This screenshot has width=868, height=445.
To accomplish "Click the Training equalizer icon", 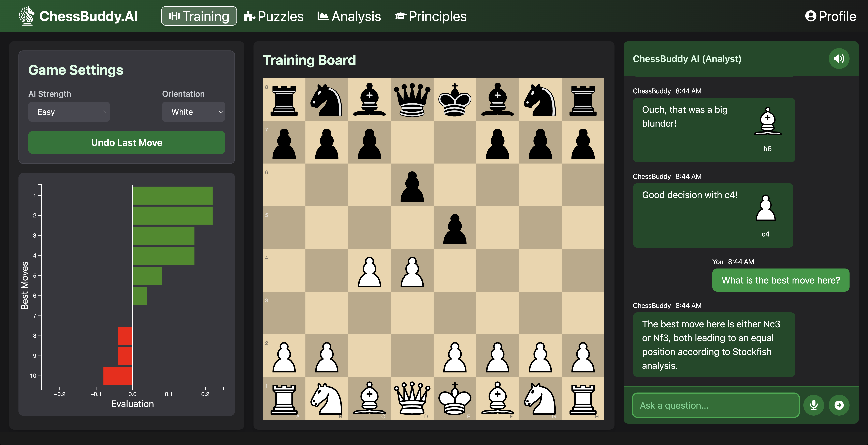I will coord(175,16).
